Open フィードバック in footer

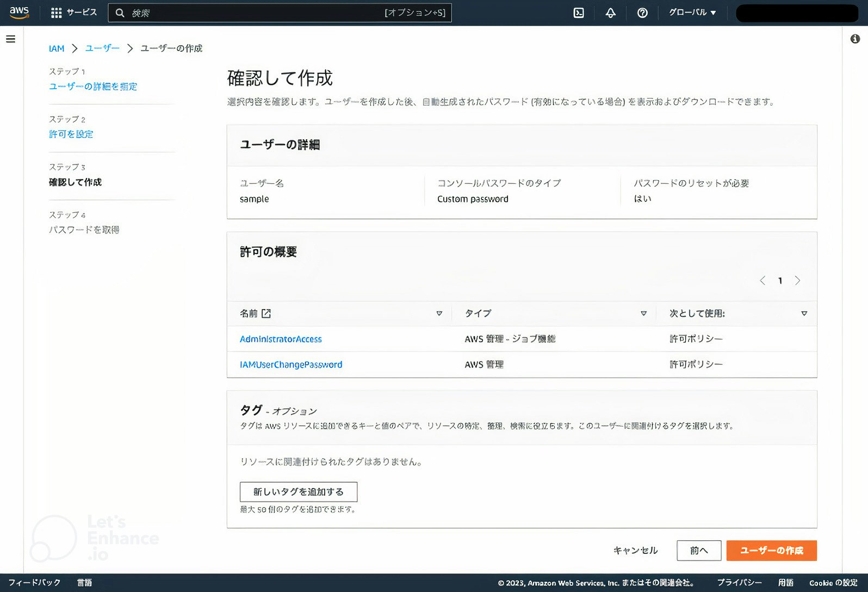click(34, 583)
